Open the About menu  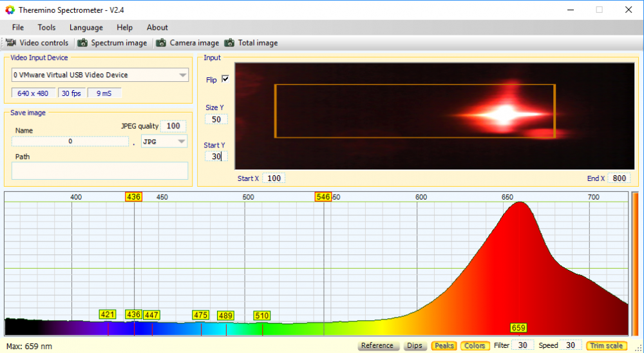coord(157,28)
